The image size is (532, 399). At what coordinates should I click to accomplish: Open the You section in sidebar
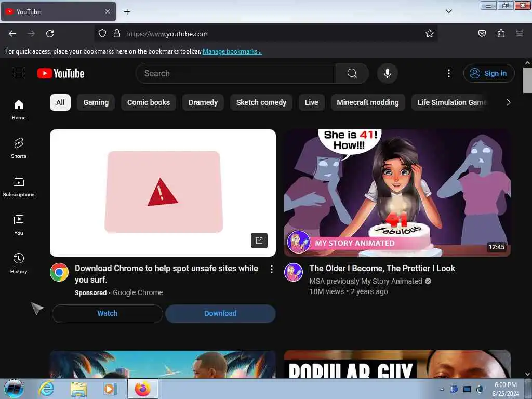[19, 225]
